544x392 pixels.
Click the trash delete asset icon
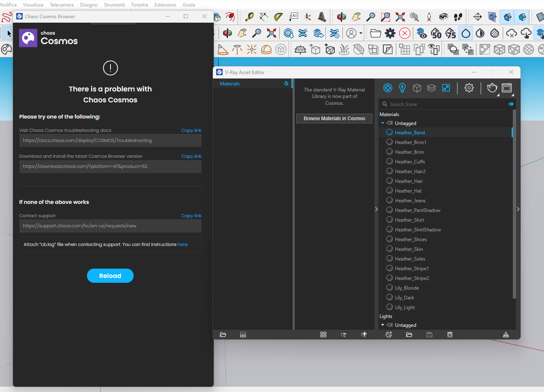pyautogui.click(x=450, y=335)
